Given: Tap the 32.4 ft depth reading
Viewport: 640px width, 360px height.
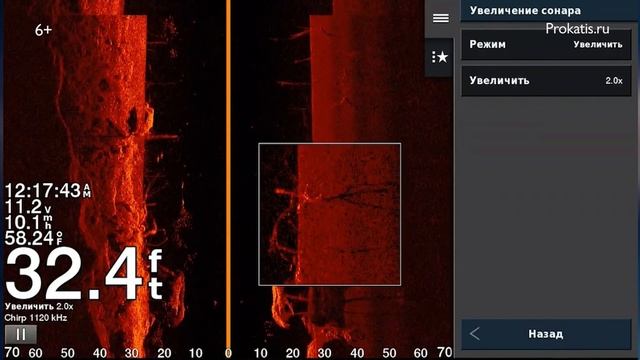Looking at the screenshot, I should pyautogui.click(x=84, y=273).
